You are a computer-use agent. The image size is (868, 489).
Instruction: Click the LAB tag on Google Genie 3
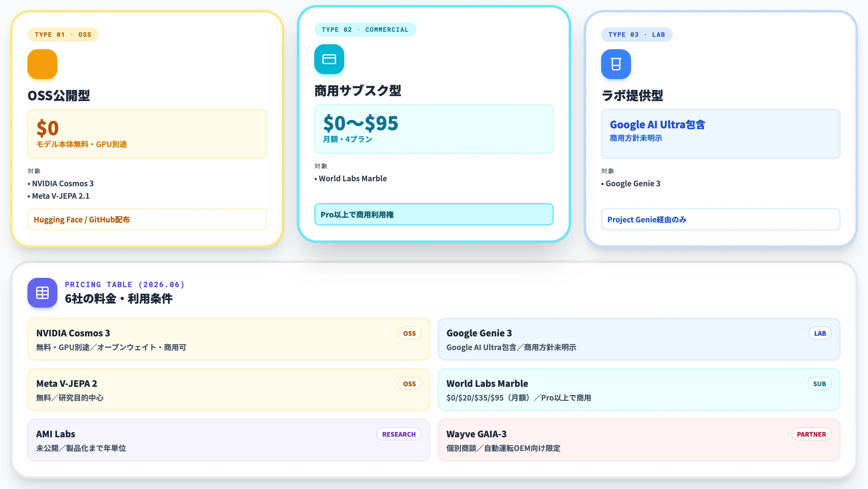tap(820, 333)
